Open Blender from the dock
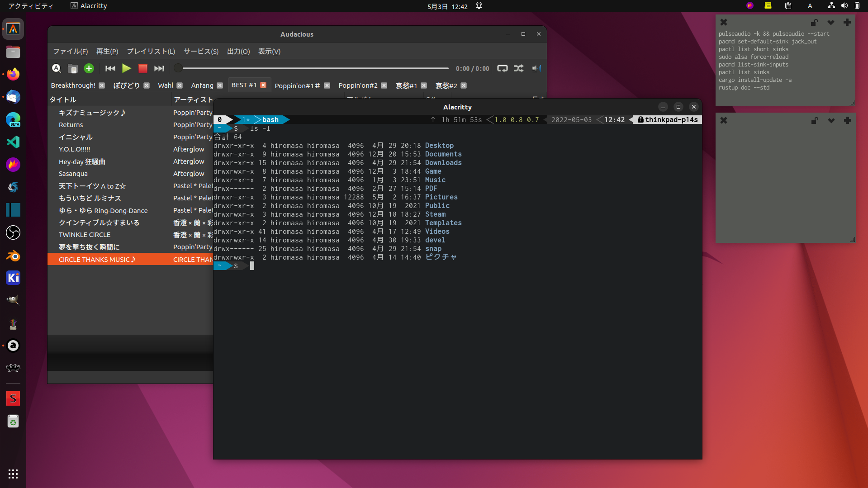868x488 pixels. (13, 256)
